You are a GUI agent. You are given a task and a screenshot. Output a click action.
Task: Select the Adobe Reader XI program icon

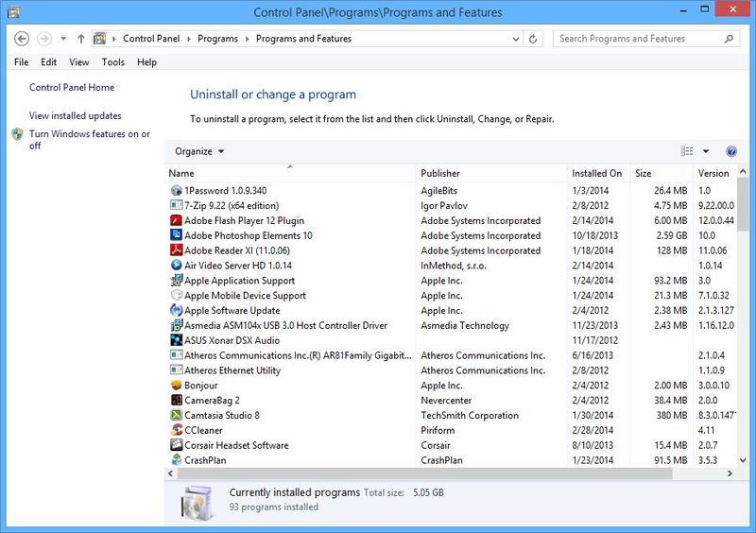[x=176, y=250]
